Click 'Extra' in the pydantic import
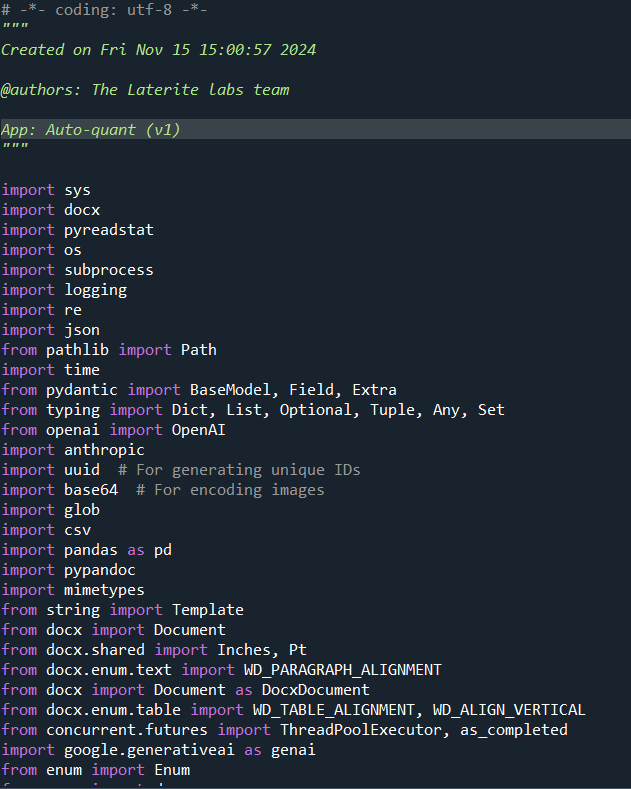 [374, 390]
